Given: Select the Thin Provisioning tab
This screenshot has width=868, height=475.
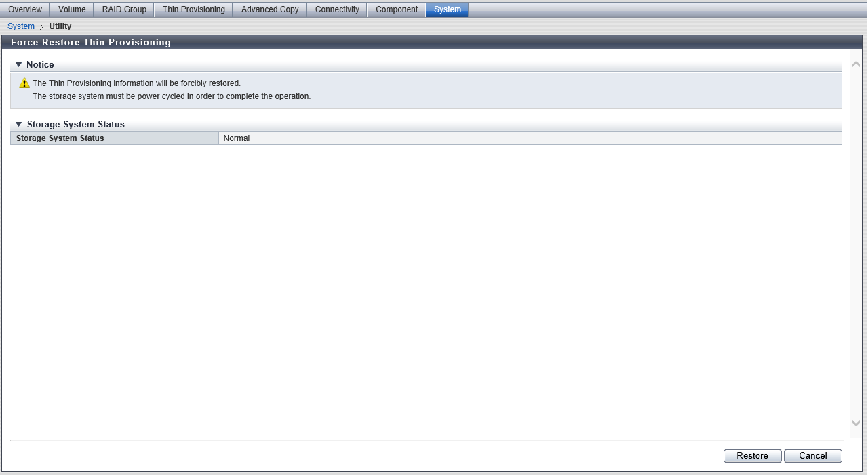Looking at the screenshot, I should 193,9.
